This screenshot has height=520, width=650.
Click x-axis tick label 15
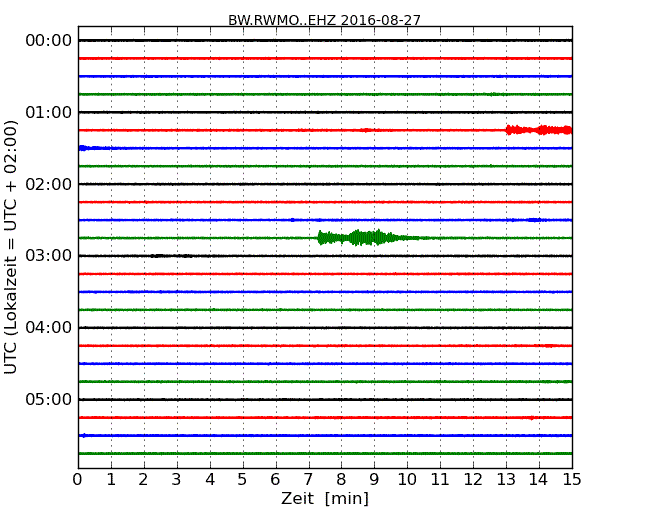(572, 480)
